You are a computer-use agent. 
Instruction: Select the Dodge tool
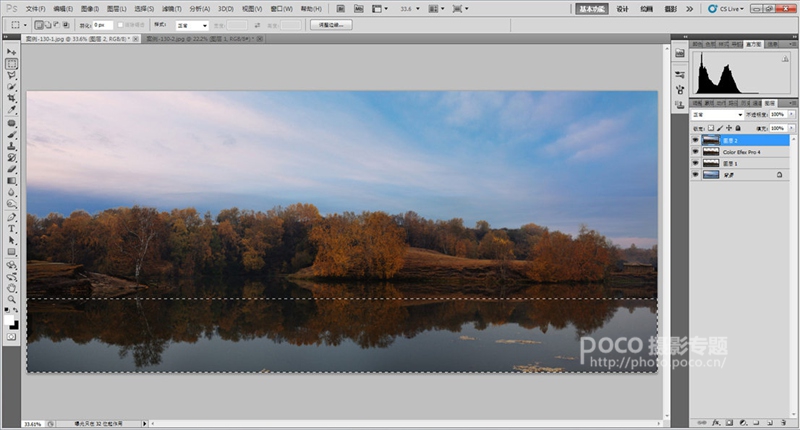11,204
